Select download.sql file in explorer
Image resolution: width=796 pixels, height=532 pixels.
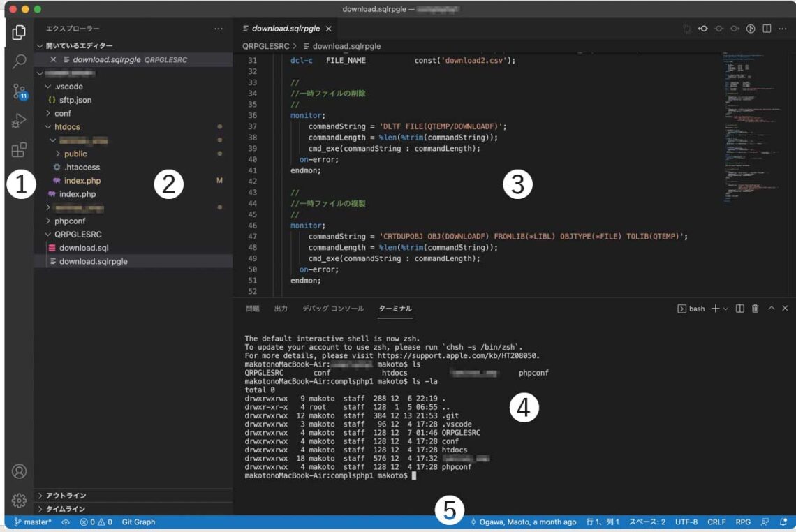point(84,248)
